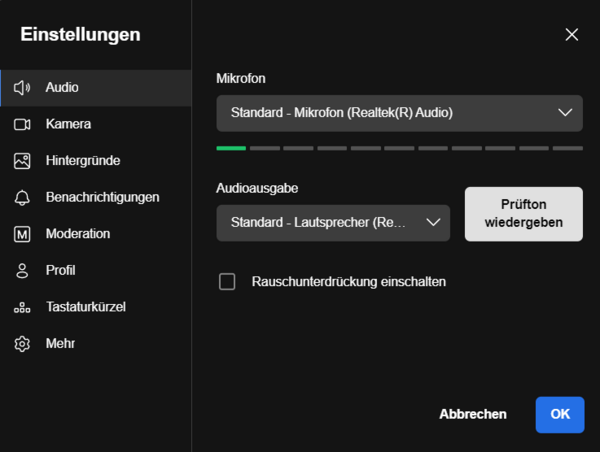Open the Hintergründe settings tab
The height and width of the screenshot is (452, 600).
[96, 161]
